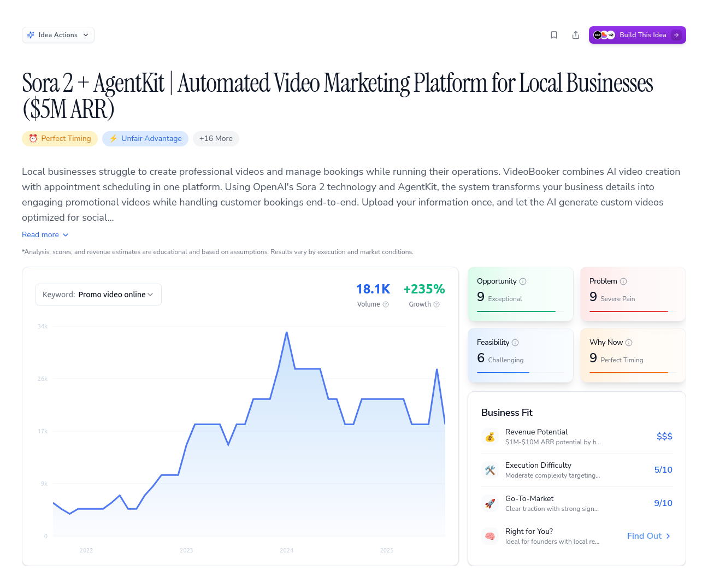
Task: Click the Feasibility info icon
Action: point(515,343)
